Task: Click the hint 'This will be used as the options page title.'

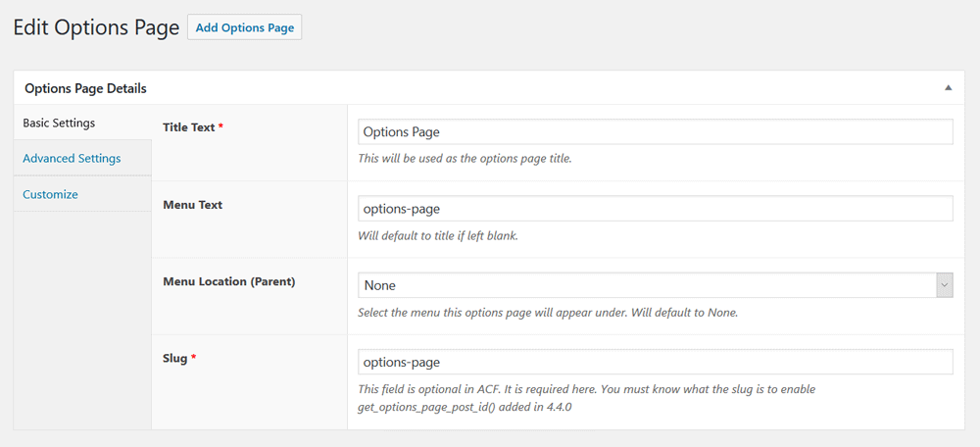Action: tap(465, 159)
